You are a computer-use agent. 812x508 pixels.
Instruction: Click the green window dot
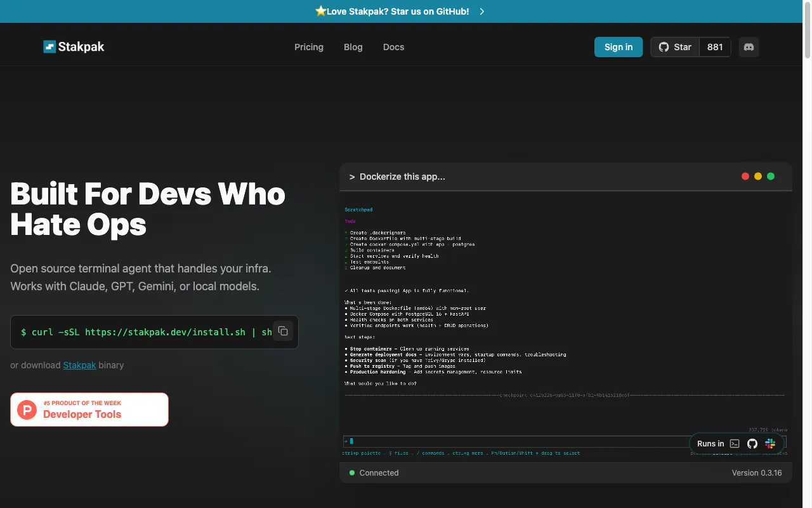(x=771, y=177)
